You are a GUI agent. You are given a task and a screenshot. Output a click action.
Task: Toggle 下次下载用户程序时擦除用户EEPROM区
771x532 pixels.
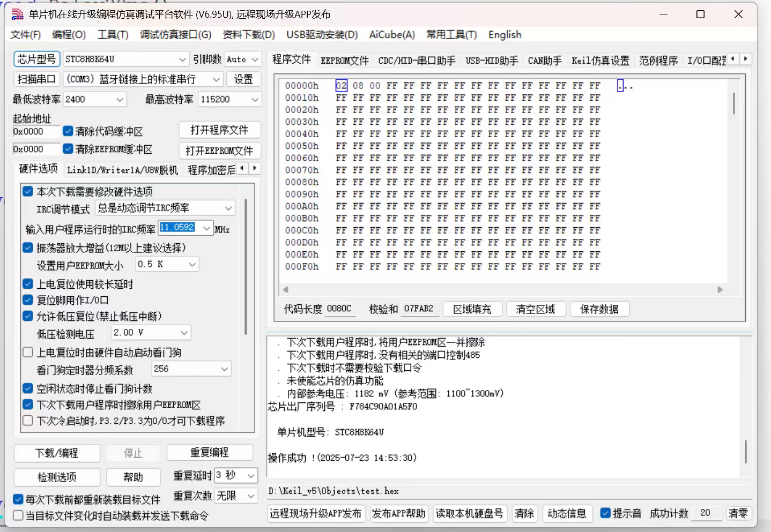[28, 404]
